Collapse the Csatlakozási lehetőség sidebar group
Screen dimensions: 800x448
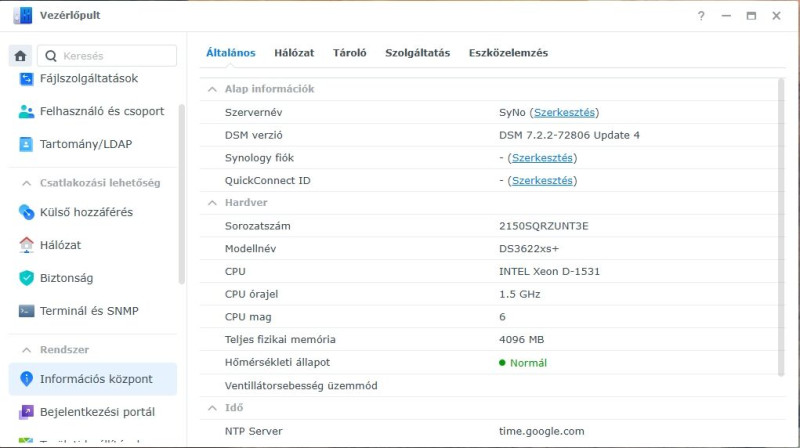pos(27,183)
